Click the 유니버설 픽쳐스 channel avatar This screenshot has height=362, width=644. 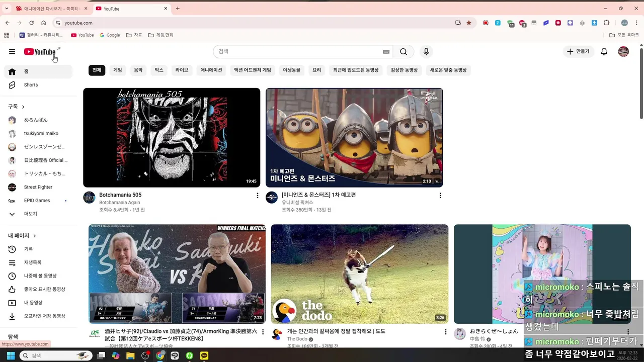tap(272, 198)
